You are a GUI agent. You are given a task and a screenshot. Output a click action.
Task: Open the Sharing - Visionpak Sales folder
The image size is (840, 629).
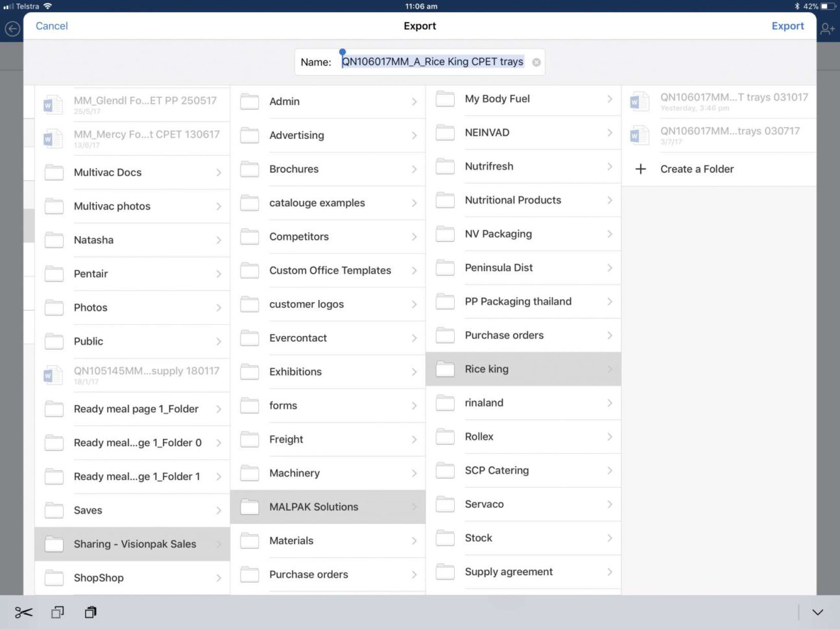click(134, 544)
